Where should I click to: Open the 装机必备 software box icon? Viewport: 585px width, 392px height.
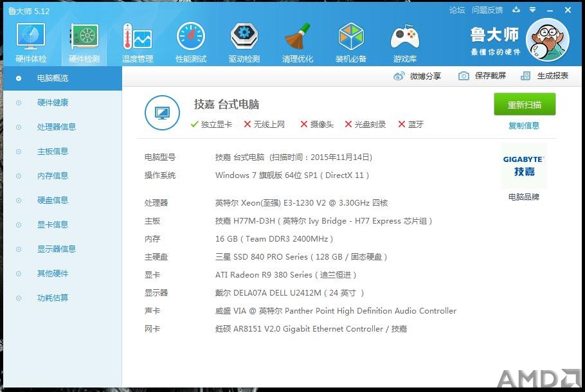351,36
